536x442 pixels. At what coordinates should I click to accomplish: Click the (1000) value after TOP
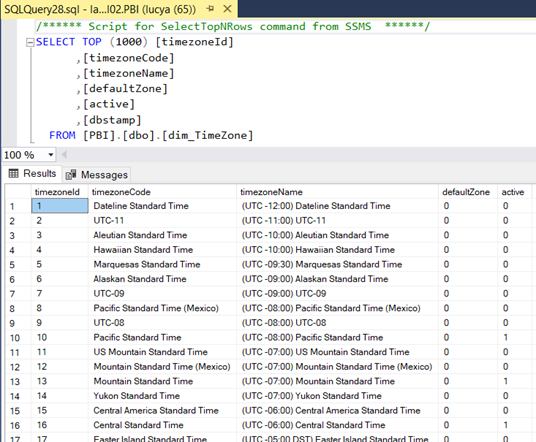[129, 42]
